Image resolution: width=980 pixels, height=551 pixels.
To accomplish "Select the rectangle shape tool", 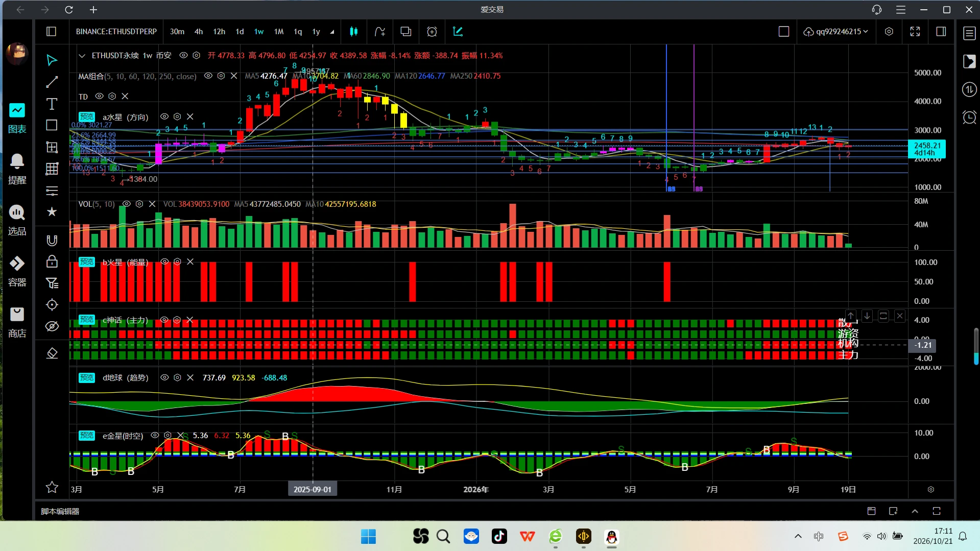I will click(52, 125).
